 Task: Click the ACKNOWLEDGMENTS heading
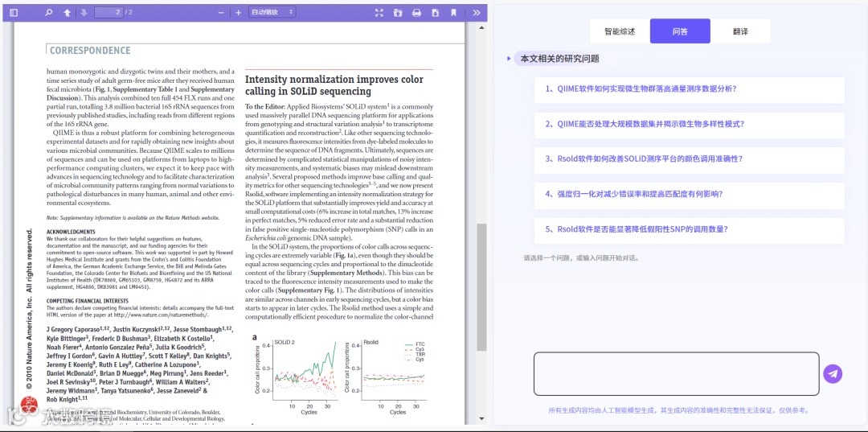71,232
